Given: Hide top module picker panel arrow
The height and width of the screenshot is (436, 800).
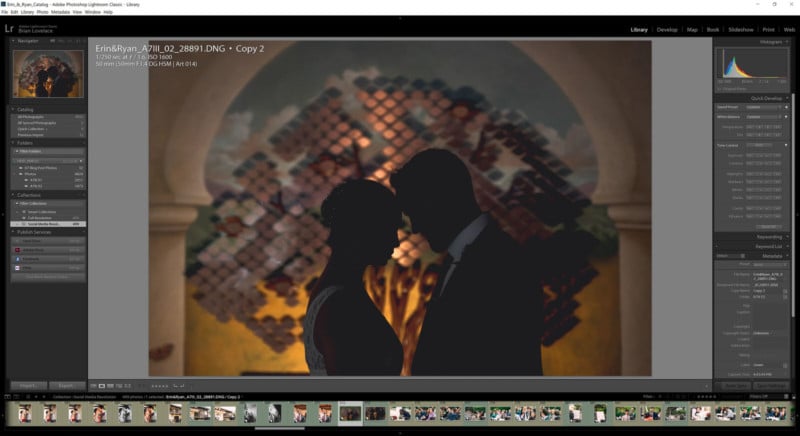Looking at the screenshot, I should pos(400,18).
